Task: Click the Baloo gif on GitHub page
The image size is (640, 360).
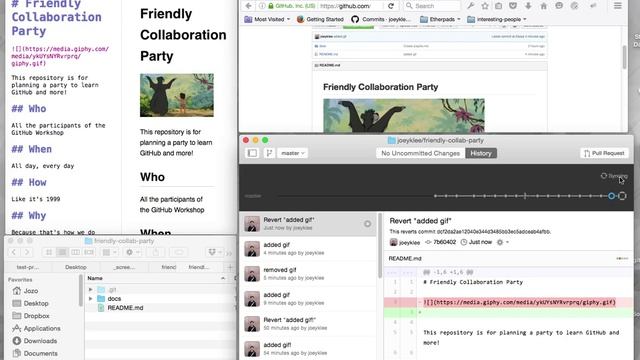Action: [404, 115]
